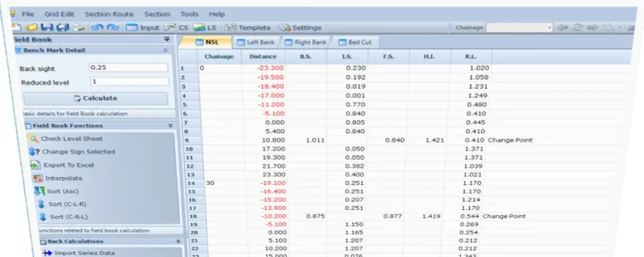Open the Tools menu

pos(190,14)
